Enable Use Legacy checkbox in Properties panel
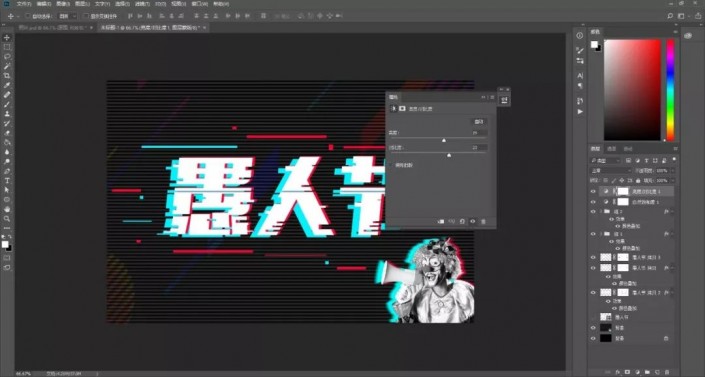Screen dimensions: 705x377 [391, 165]
